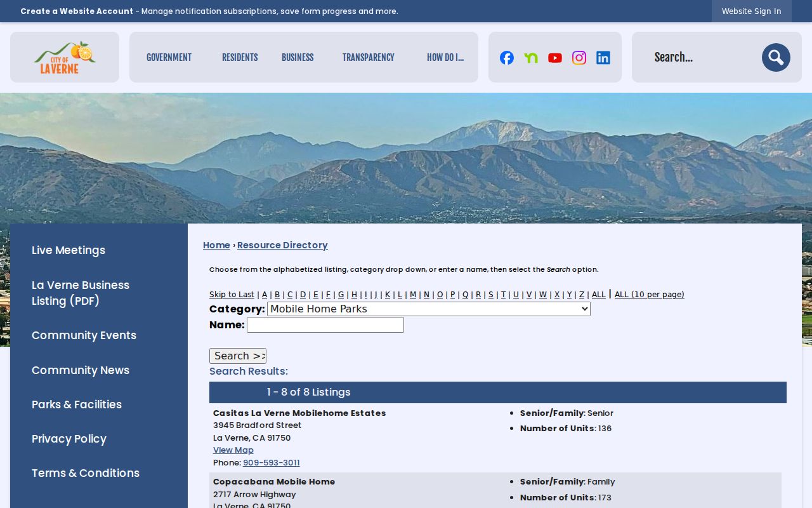812x508 pixels.
Task: Go to Home breadcrumb link
Action: click(x=216, y=245)
